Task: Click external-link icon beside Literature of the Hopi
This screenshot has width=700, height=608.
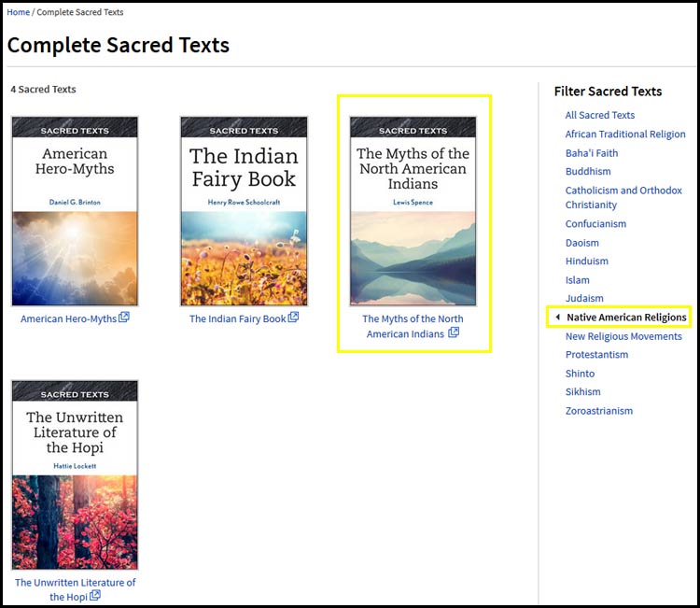Action: click(95, 596)
